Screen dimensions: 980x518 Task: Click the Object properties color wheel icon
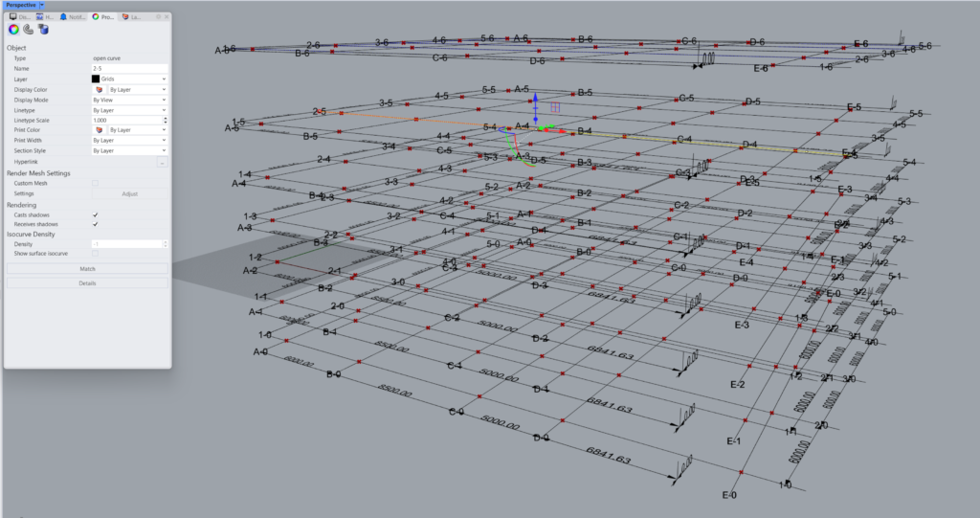pos(13,31)
